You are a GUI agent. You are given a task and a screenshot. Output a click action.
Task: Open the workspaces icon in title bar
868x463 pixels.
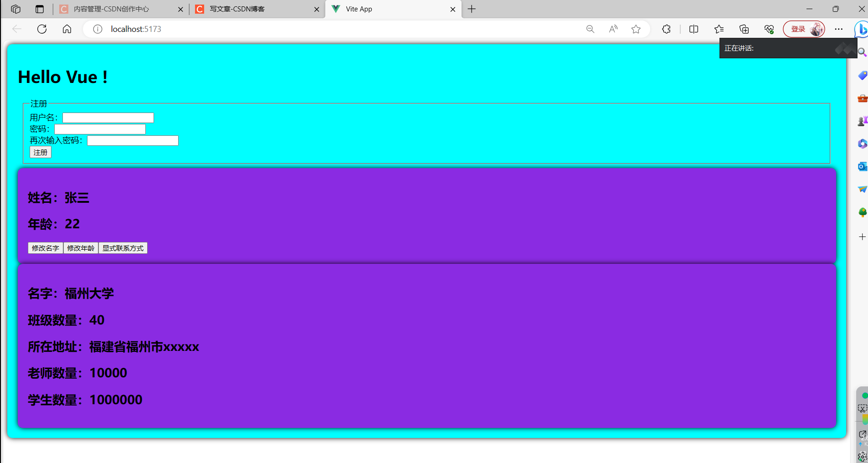click(15, 9)
